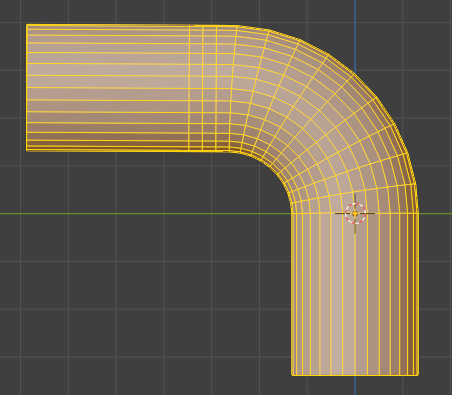
Task: Select the middle of the three close edge loops
Action: tap(203, 88)
